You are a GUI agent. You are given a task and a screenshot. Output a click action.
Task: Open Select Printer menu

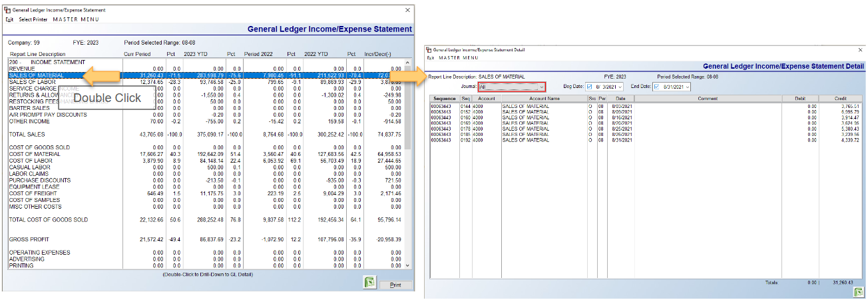(33, 19)
